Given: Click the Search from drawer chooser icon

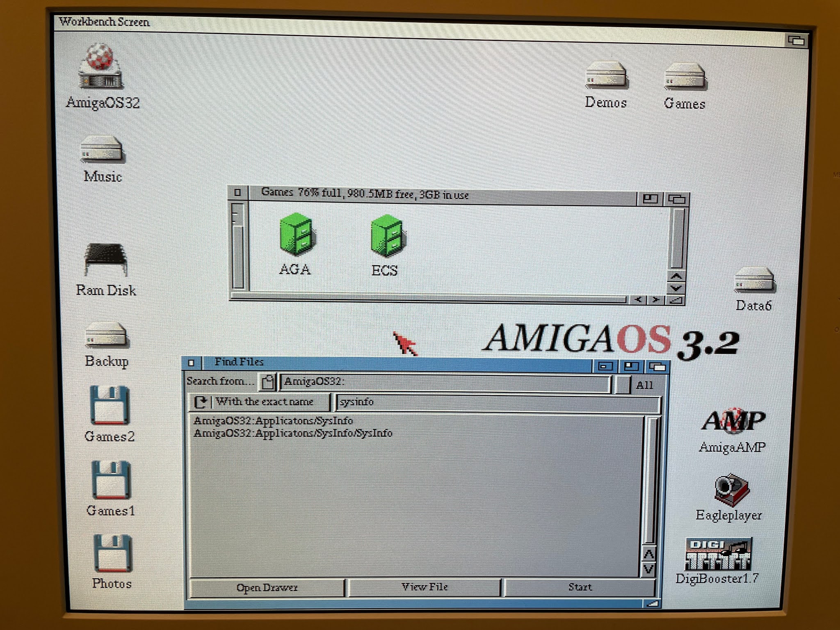Looking at the screenshot, I should click(x=268, y=382).
